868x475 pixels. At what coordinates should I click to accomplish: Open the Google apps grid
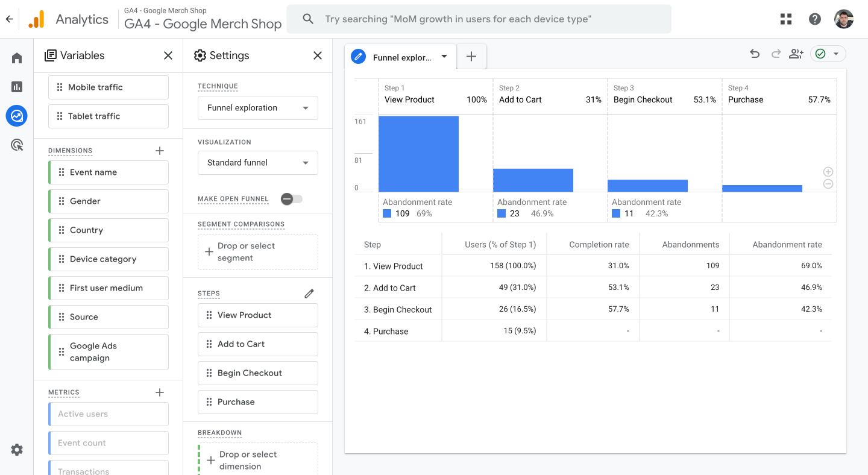(786, 19)
